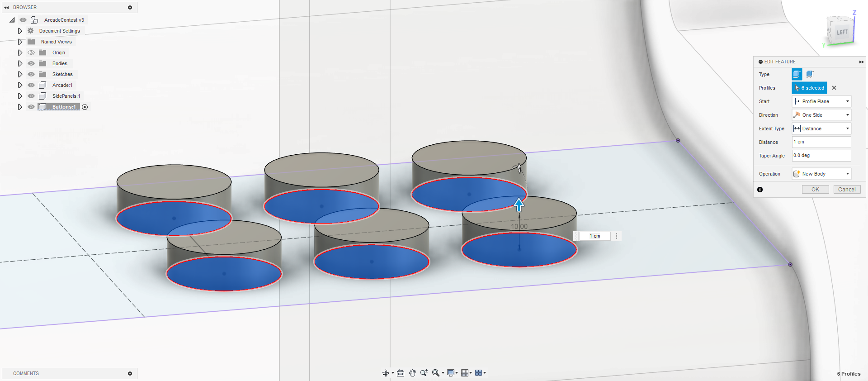This screenshot has width=868, height=381.
Task: Activate the Zoom magnifier tool
Action: tap(424, 373)
